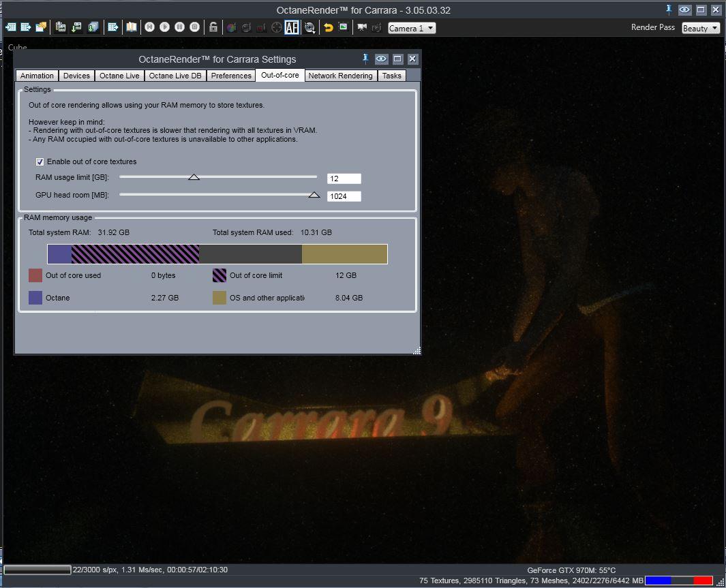Viewport: 726px width, 588px height.
Task: Open the Octane Live DB tab
Action: 175,76
